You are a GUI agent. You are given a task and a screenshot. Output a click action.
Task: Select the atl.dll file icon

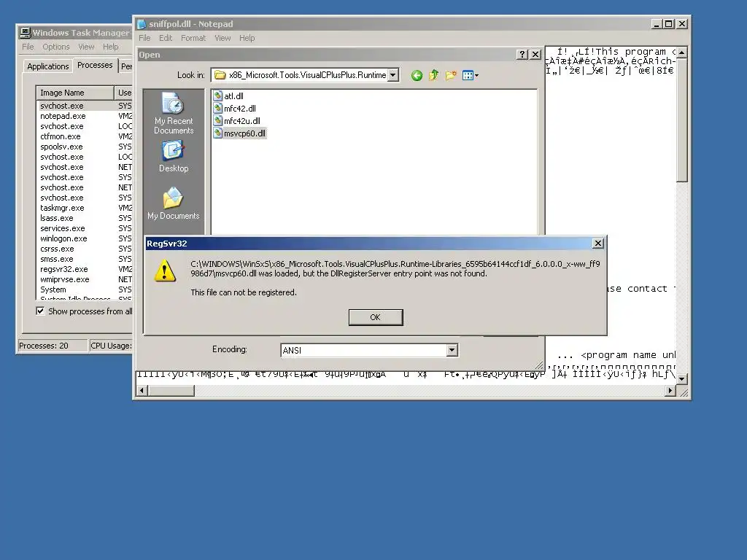[217, 96]
